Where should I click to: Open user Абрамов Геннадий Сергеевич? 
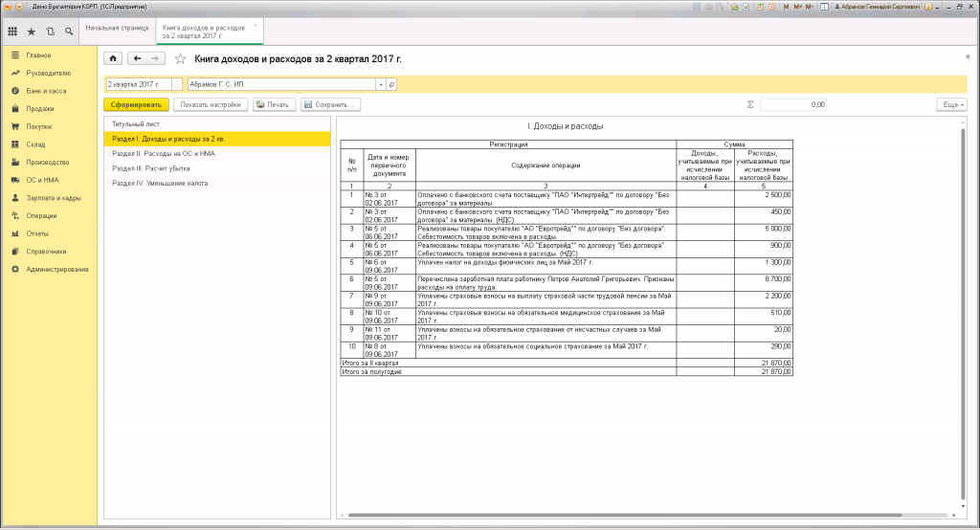pyautogui.click(x=877, y=7)
